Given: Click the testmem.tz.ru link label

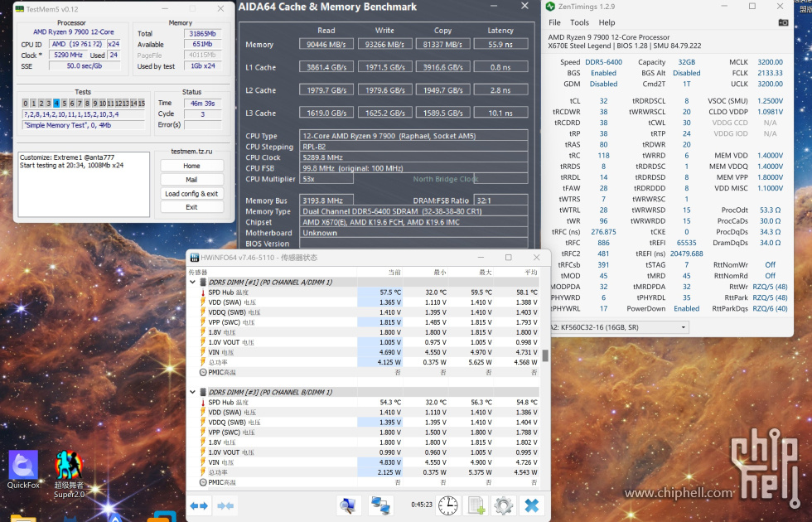Looking at the screenshot, I should pos(191,151).
